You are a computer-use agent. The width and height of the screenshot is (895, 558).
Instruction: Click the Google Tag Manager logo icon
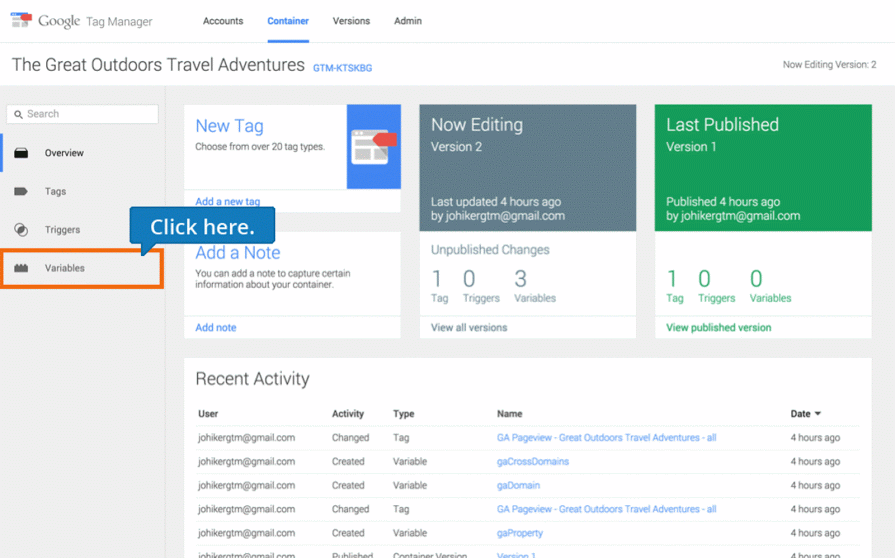(21, 20)
